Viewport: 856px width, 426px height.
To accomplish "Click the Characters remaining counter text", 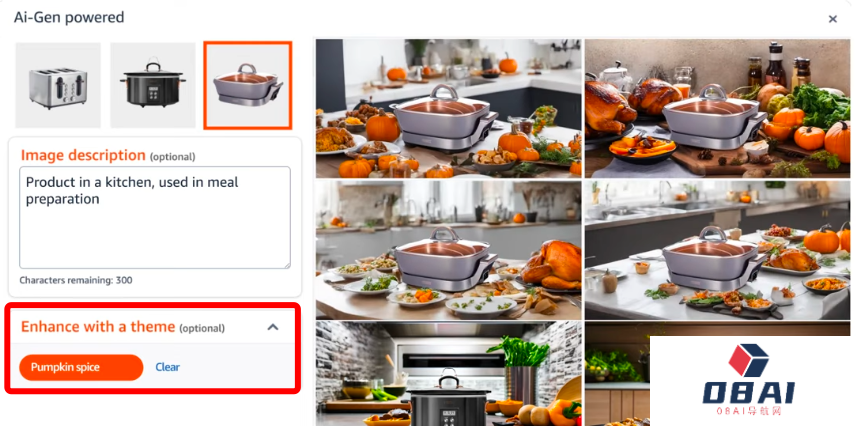I will [76, 280].
